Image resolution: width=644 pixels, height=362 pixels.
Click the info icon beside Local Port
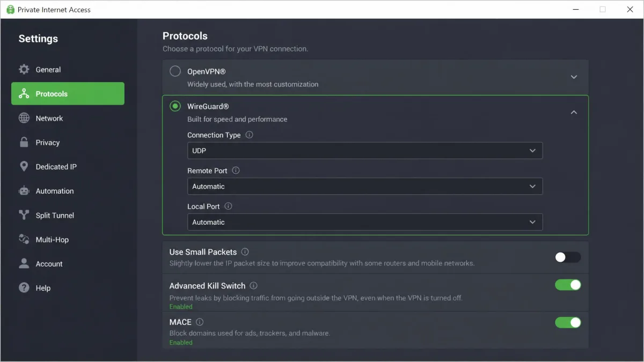[x=228, y=206]
